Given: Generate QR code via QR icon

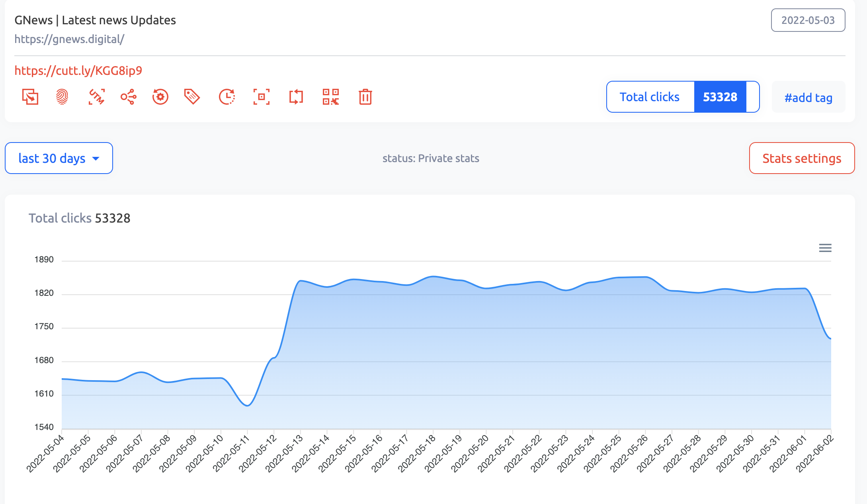Looking at the screenshot, I should click(x=331, y=97).
